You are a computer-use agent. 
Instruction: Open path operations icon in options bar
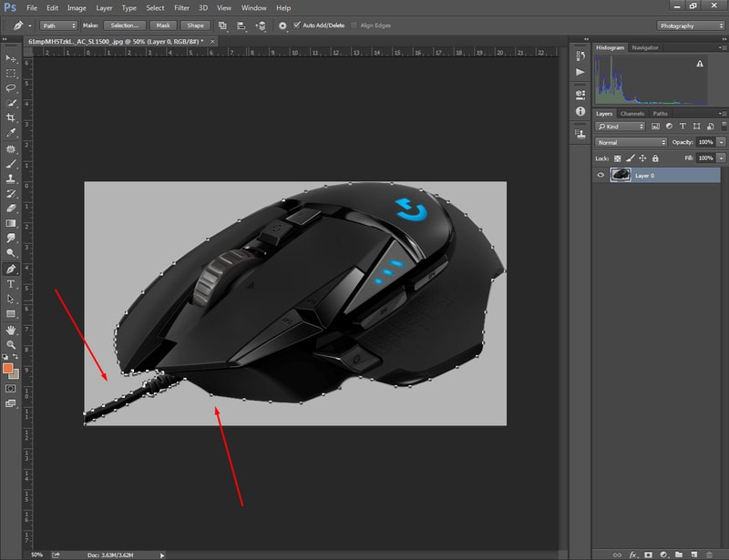(222, 25)
